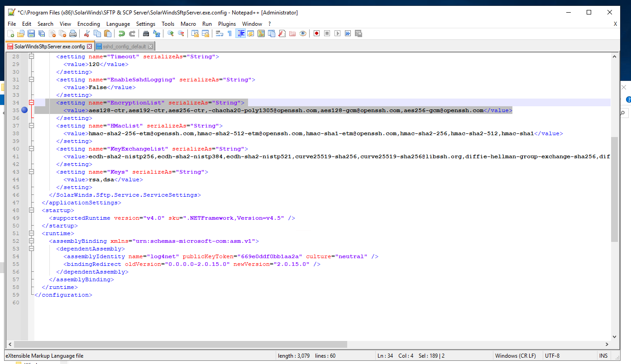Open the File menu

(x=12, y=24)
